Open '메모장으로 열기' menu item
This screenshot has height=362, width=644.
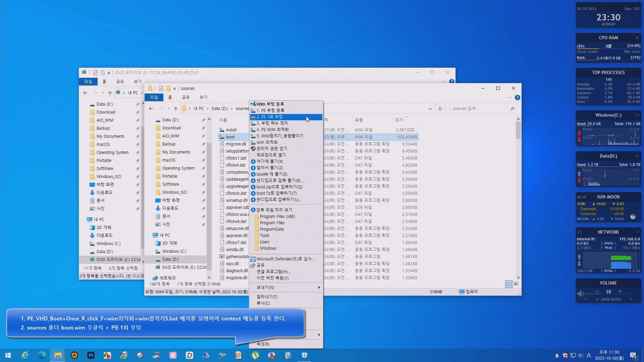(x=286, y=155)
